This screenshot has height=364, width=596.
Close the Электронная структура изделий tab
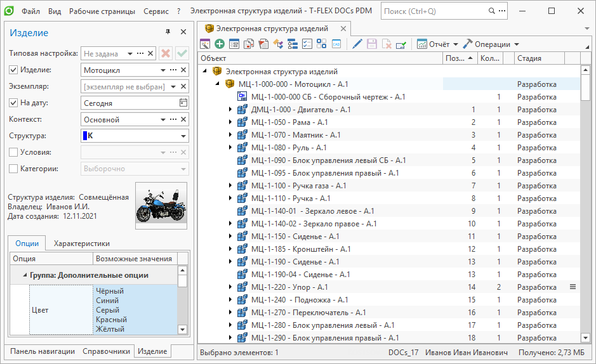[343, 29]
